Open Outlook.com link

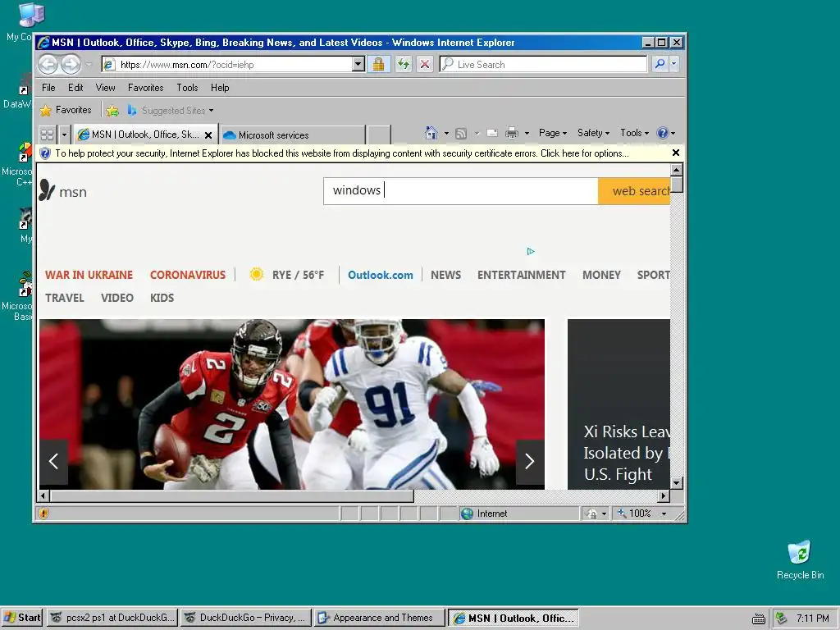pyautogui.click(x=381, y=275)
